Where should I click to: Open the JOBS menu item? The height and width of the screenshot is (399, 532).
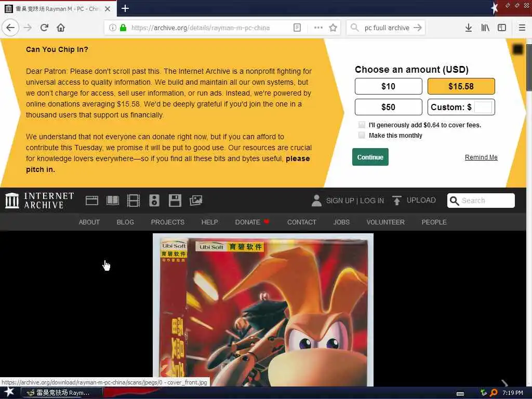click(341, 222)
